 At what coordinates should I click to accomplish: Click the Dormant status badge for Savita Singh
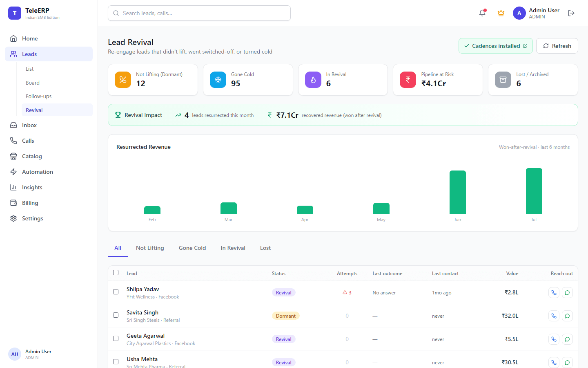point(286,316)
